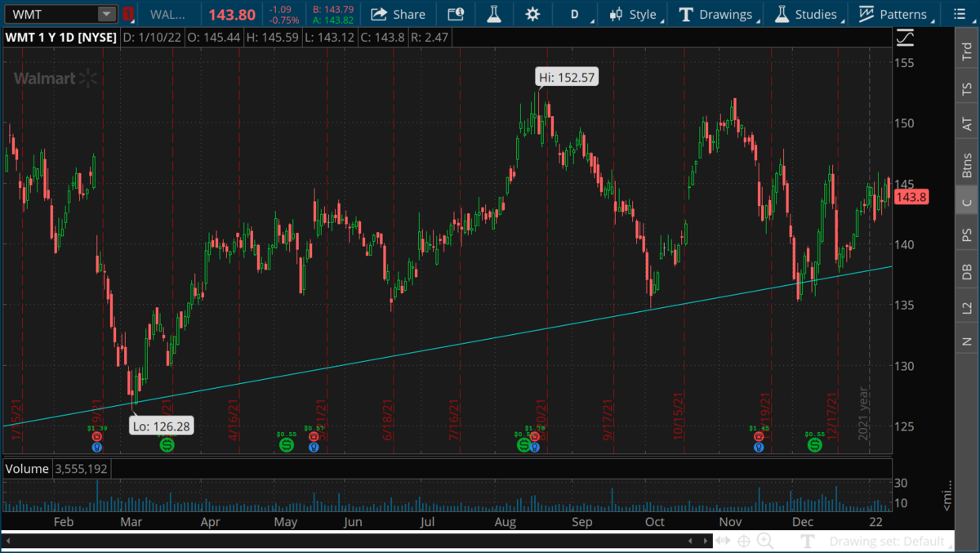
Task: Click the Volume study label
Action: [x=28, y=469]
